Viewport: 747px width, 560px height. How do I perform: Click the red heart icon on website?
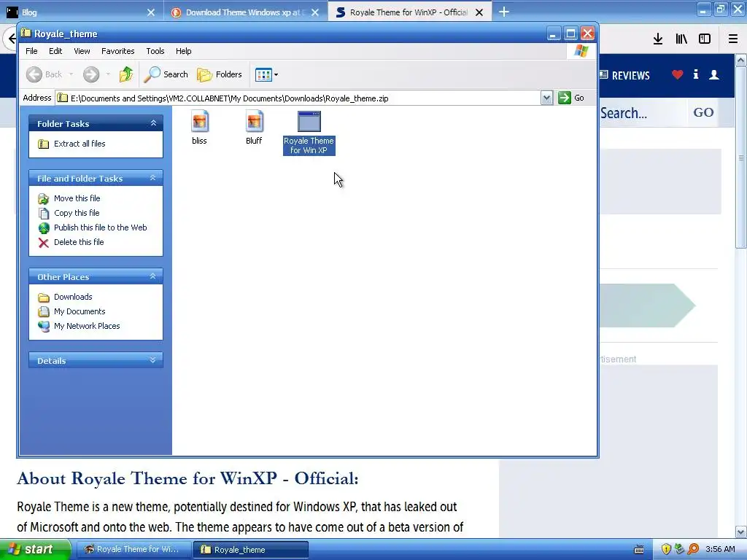pos(678,74)
